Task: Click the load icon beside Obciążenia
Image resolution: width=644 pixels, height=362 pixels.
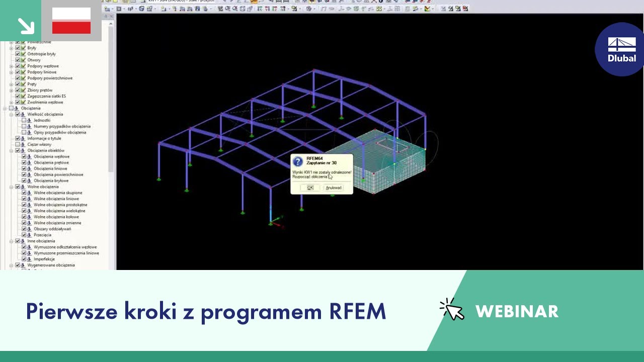Action: click(x=17, y=108)
